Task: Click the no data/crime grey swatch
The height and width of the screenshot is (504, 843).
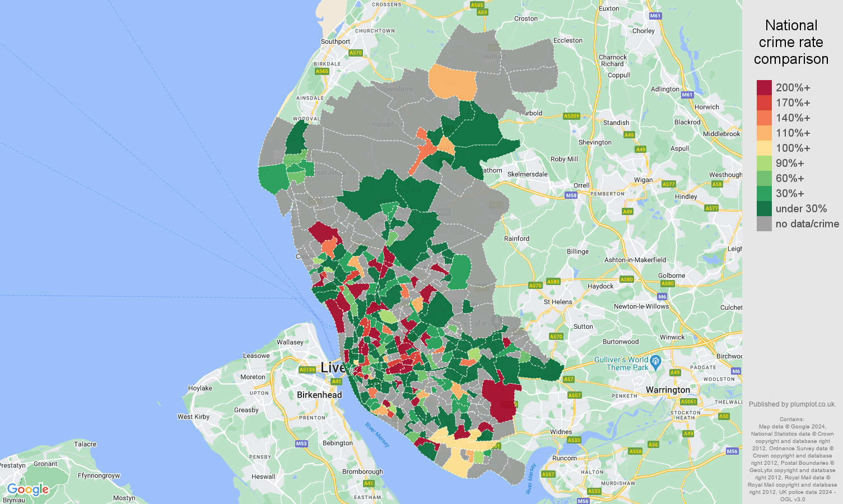Action: click(x=764, y=223)
